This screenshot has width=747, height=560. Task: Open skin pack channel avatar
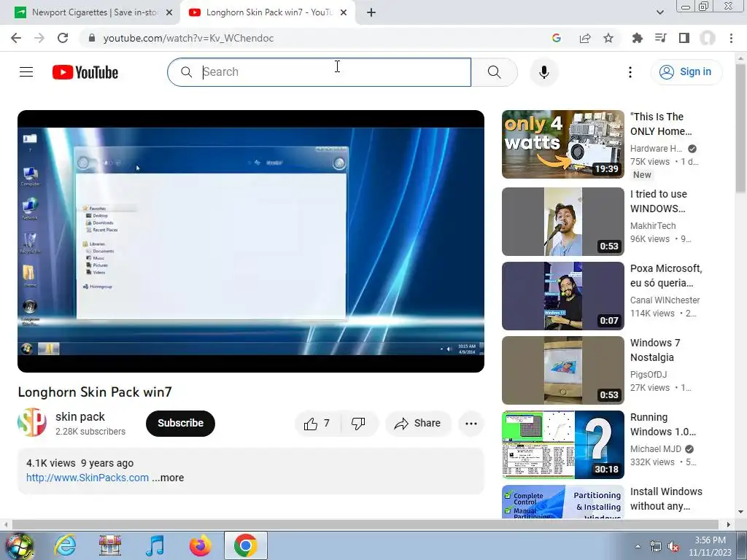click(x=32, y=422)
